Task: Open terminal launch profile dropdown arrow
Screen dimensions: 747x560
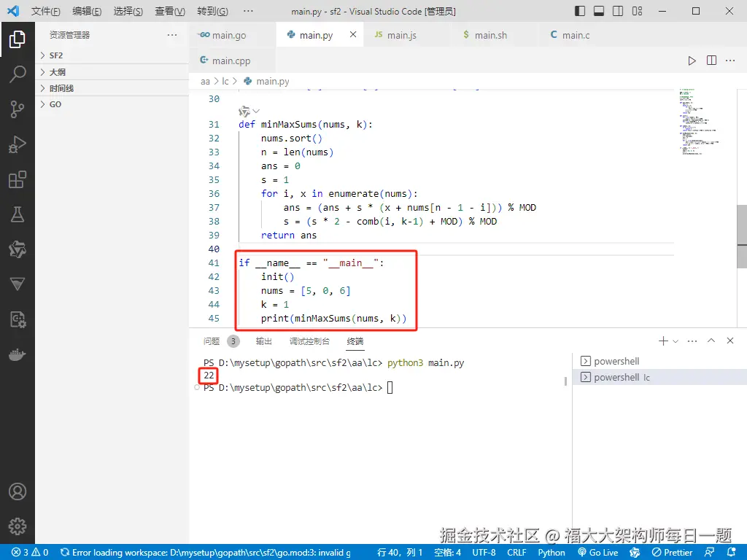Action: coord(675,341)
